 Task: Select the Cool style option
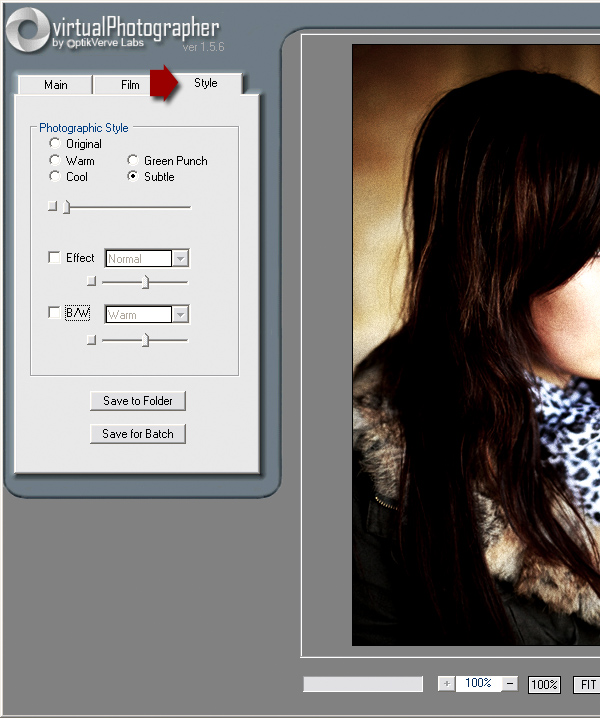coord(55,176)
